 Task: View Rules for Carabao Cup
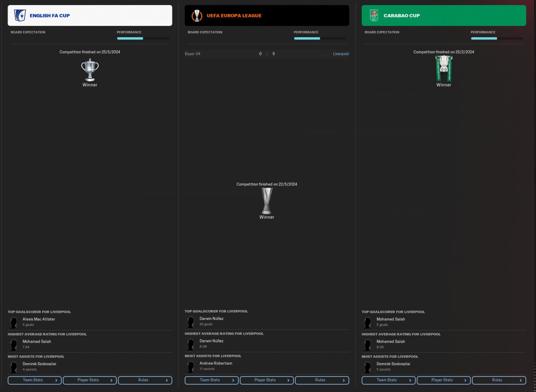coord(499,380)
